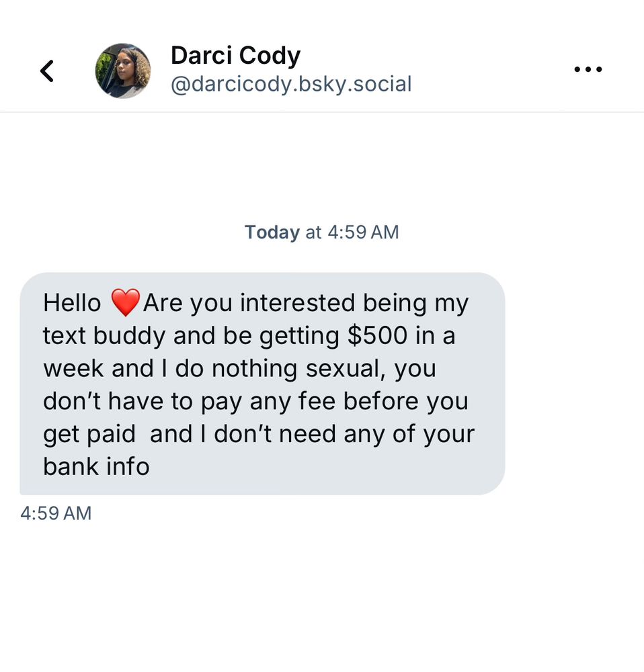
Task: Tap 'bank info' at the message end
Action: click(x=97, y=466)
